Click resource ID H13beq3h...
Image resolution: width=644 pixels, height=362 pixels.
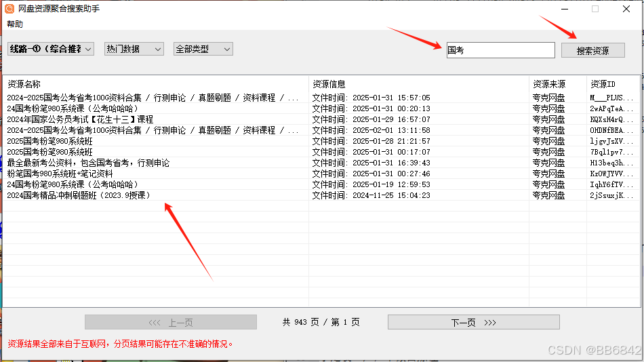(611, 163)
